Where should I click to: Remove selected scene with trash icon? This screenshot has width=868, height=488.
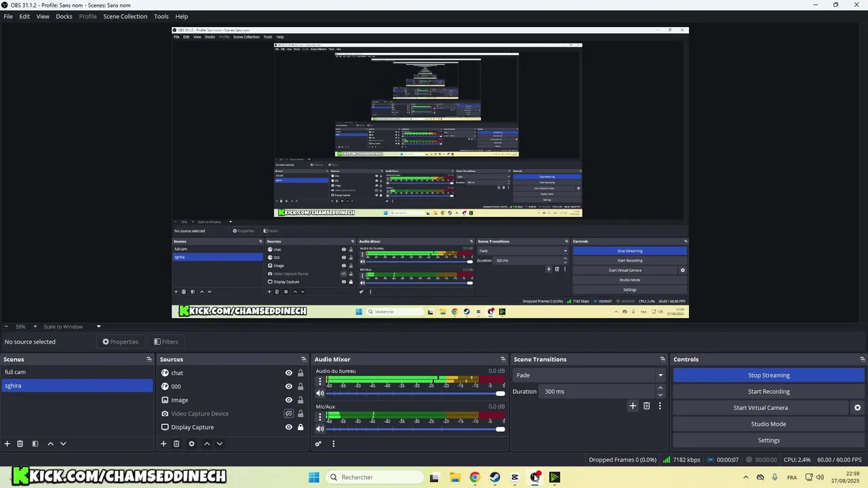pyautogui.click(x=20, y=444)
